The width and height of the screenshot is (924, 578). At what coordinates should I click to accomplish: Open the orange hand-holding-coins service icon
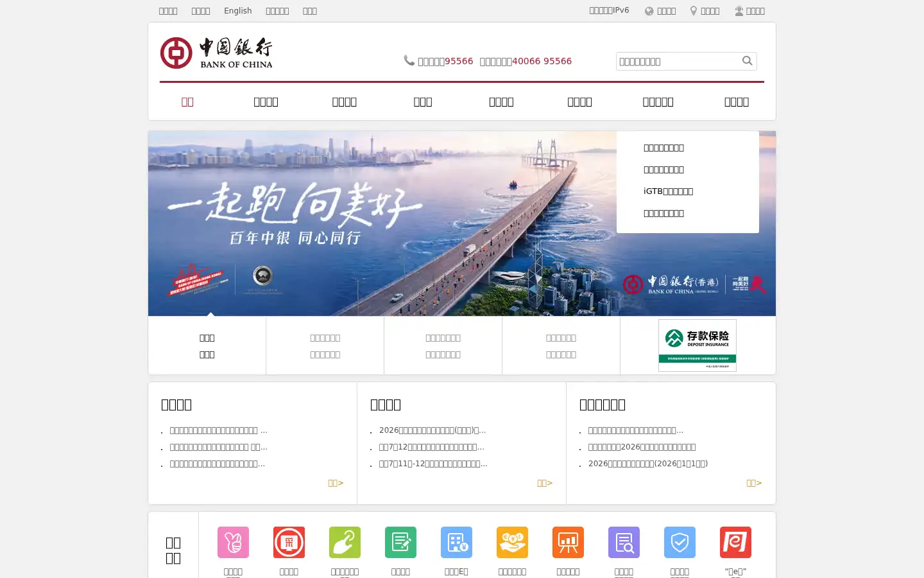pos(512,543)
